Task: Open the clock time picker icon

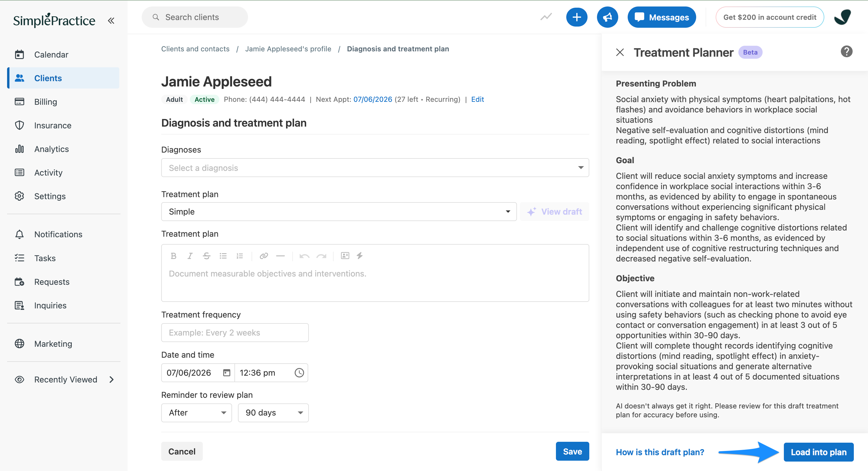Action: click(x=299, y=373)
